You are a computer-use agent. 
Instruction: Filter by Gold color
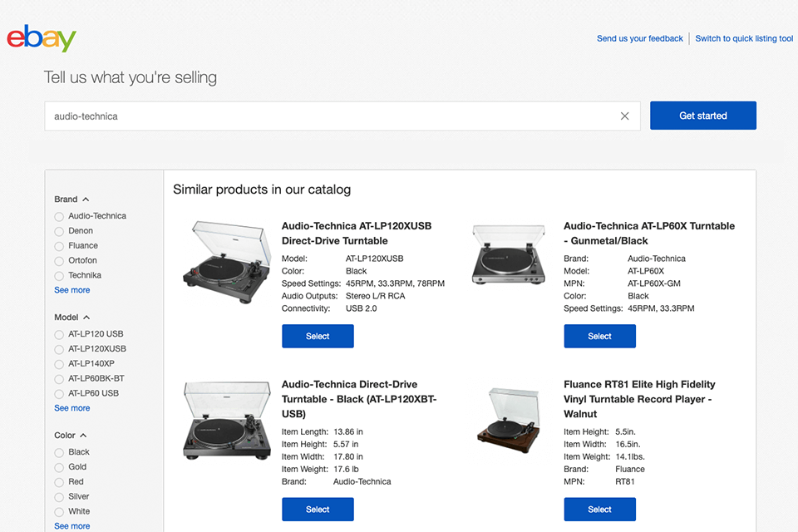pos(59,467)
